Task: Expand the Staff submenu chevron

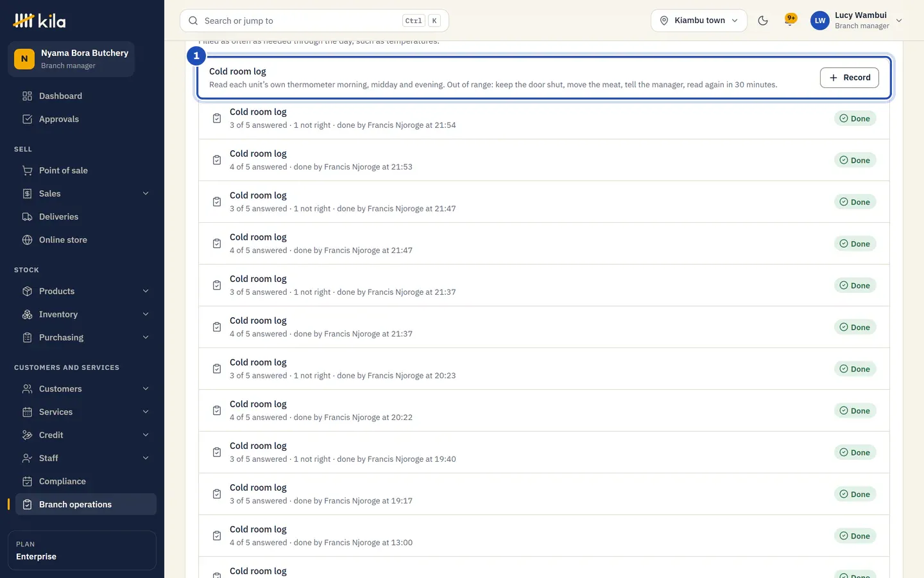Action: (x=146, y=458)
